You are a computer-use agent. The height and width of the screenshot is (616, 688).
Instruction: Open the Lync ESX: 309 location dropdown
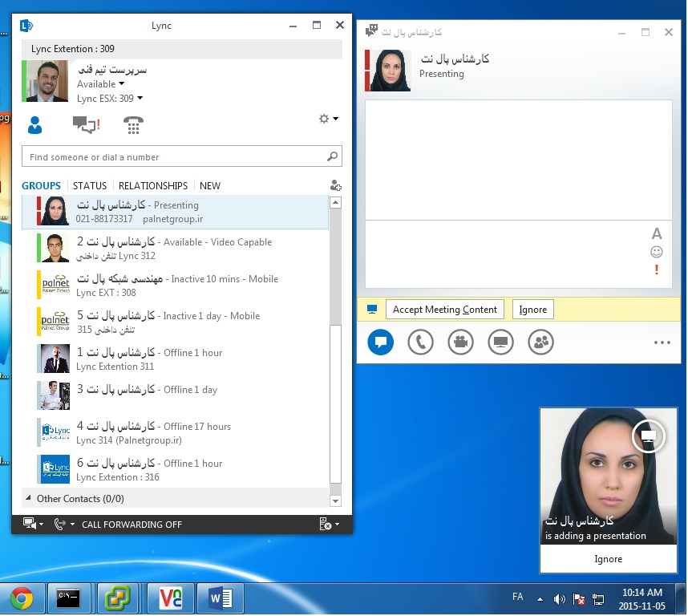[x=140, y=98]
